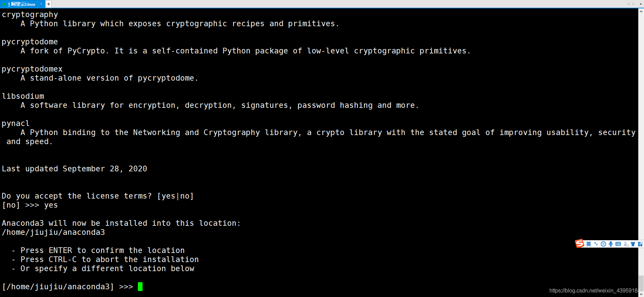This screenshot has height=297, width=644.
Task: Click the 'A Python library which exposes' description
Action: [x=180, y=24]
